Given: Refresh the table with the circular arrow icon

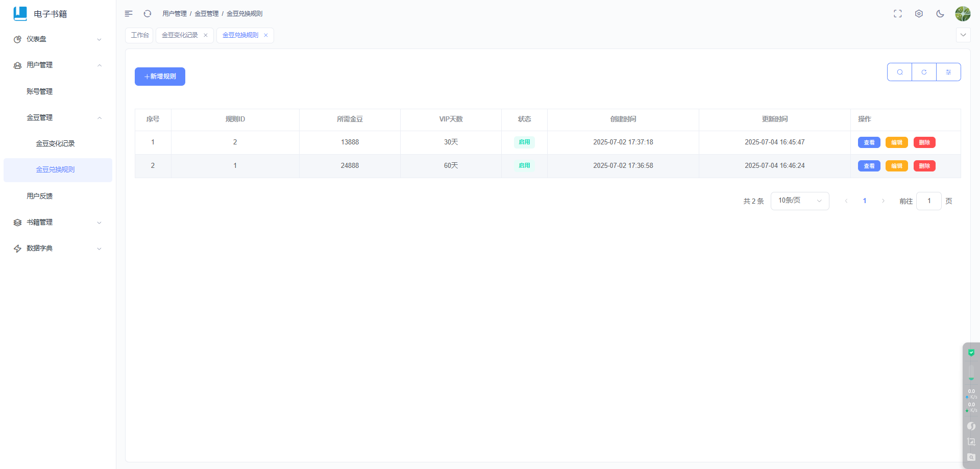Looking at the screenshot, I should 924,72.
